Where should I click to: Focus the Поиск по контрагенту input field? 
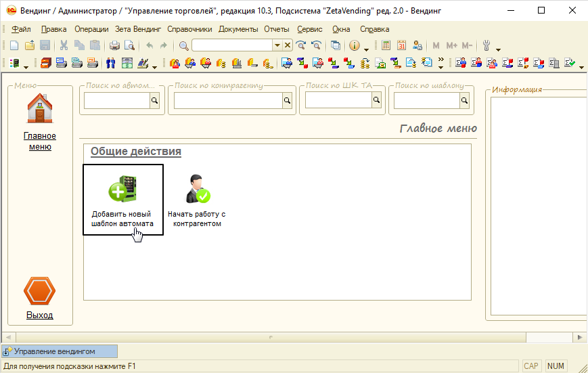228,101
